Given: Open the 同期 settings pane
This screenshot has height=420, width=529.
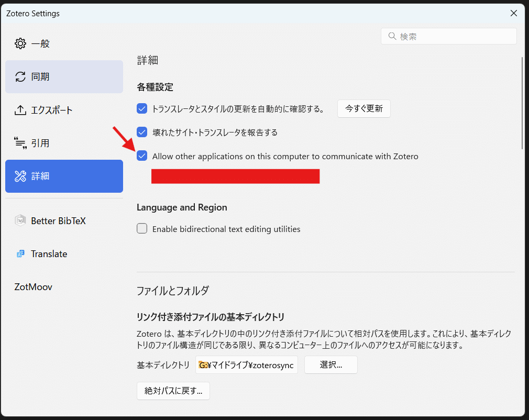Looking at the screenshot, I should pyautogui.click(x=64, y=76).
